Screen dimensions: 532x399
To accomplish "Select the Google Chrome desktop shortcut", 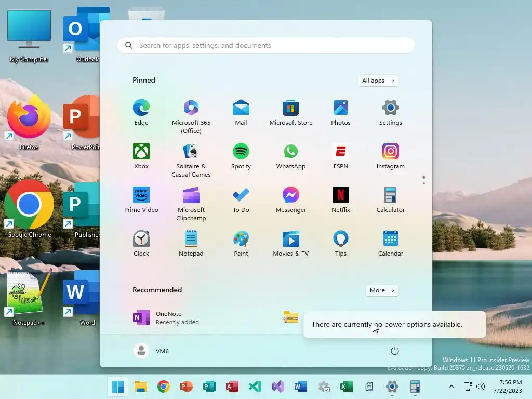I will [x=29, y=210].
